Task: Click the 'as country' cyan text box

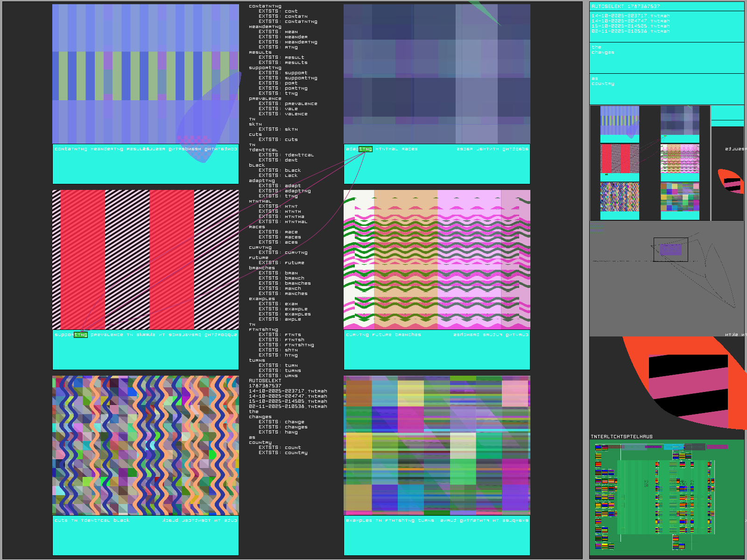Action: [666, 89]
